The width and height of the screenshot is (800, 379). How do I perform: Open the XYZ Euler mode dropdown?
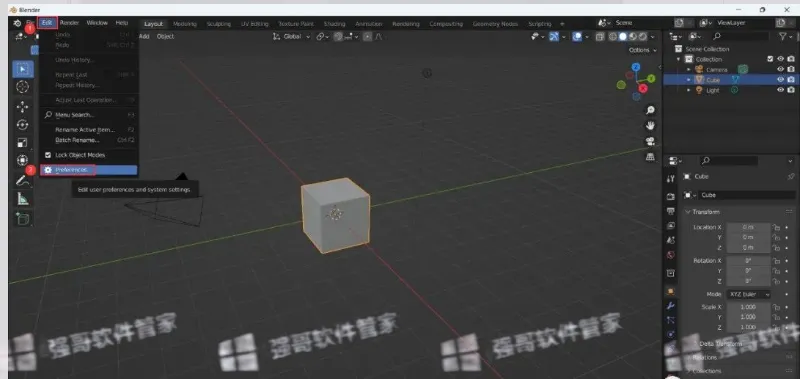748,294
